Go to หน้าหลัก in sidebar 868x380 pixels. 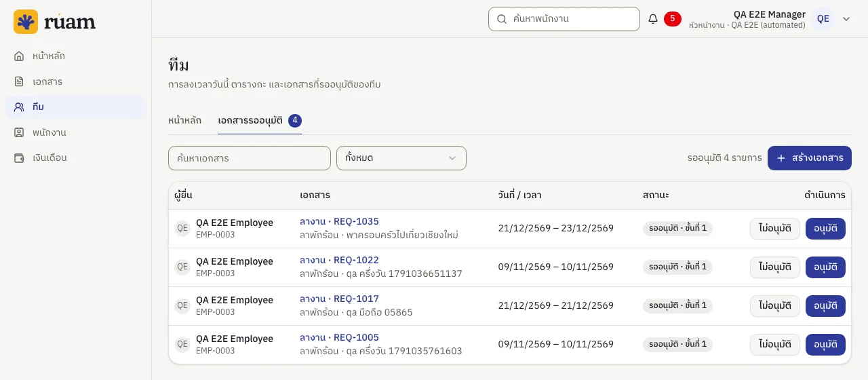coord(76,56)
